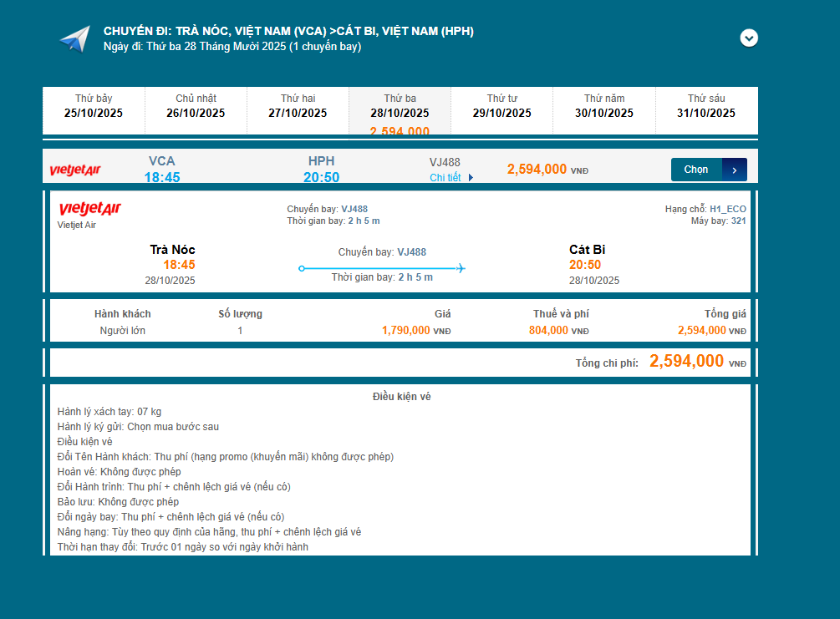Go to Thứ sáu 31/10/2025 date tab
840x619 pixels.
[x=706, y=106]
